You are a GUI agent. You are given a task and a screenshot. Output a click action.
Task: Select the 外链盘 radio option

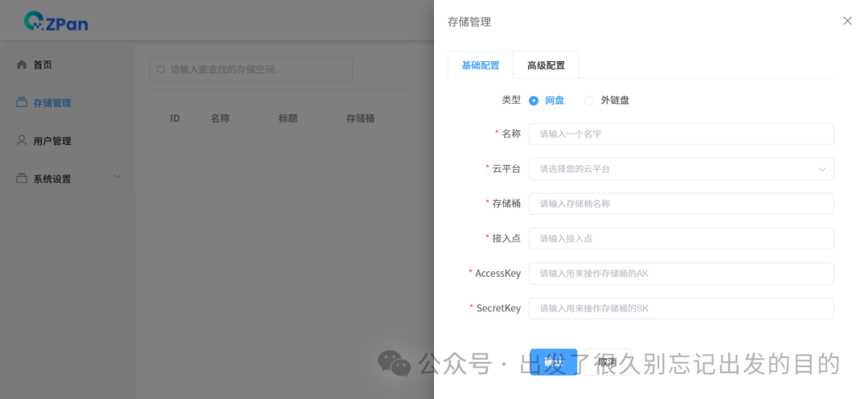tap(607, 101)
